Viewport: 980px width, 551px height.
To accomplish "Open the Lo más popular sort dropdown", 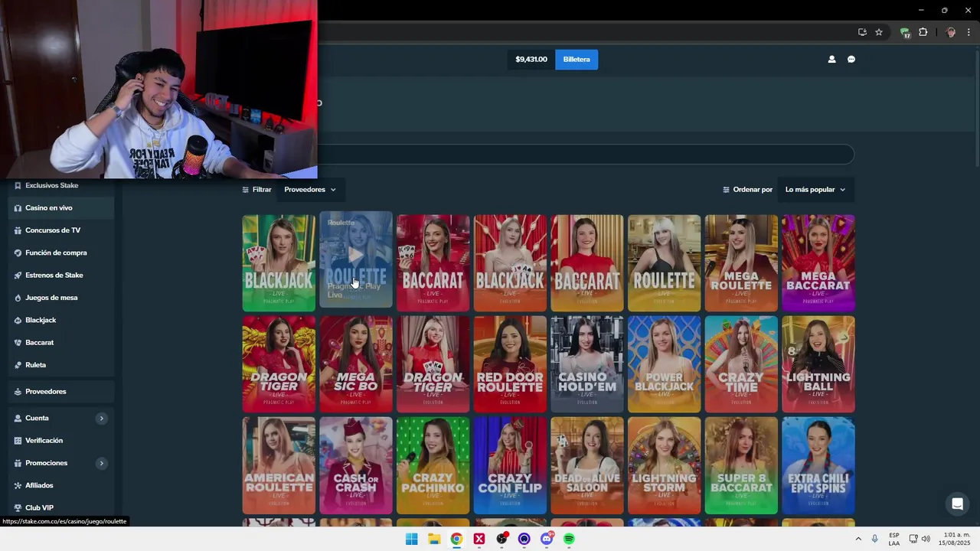I will pyautogui.click(x=815, y=190).
